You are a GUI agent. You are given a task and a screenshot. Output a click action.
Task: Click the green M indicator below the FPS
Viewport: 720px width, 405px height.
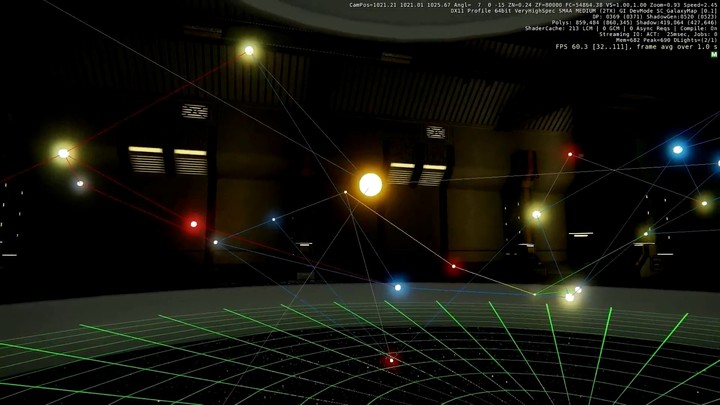(714, 54)
